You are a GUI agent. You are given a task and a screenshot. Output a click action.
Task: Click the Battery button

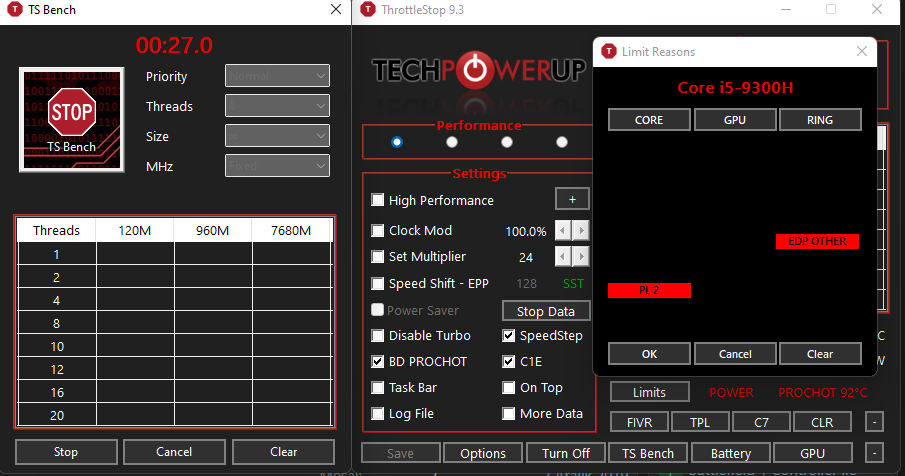coord(731,453)
